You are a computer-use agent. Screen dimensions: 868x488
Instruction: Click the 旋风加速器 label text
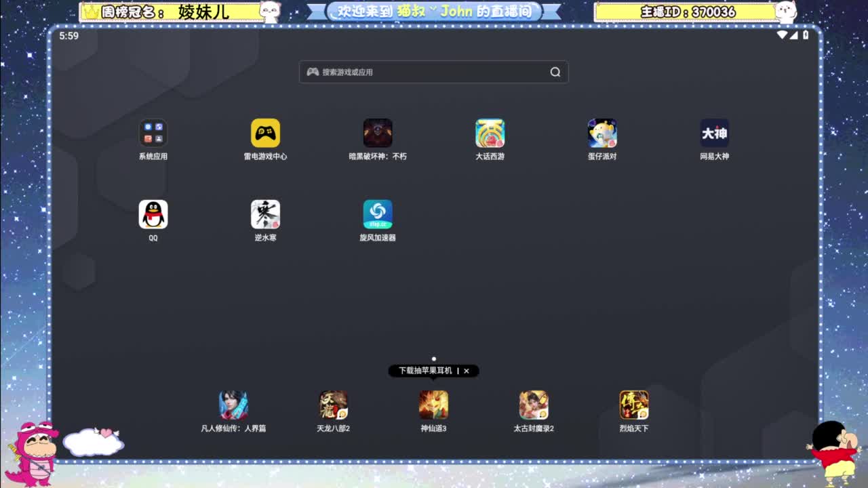(378, 238)
